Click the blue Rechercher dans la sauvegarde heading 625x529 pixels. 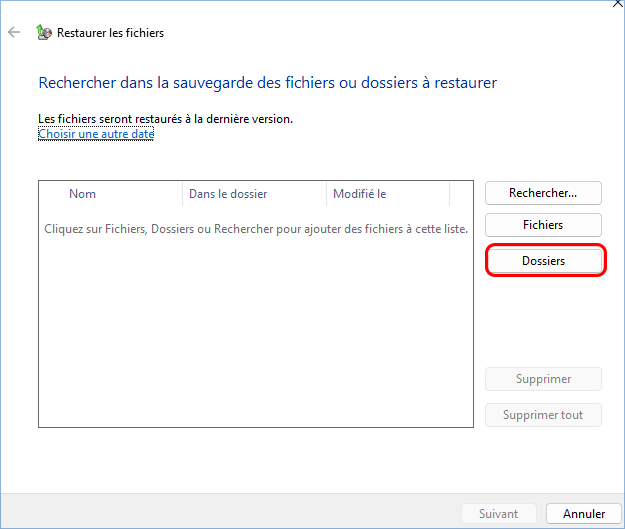(x=267, y=82)
